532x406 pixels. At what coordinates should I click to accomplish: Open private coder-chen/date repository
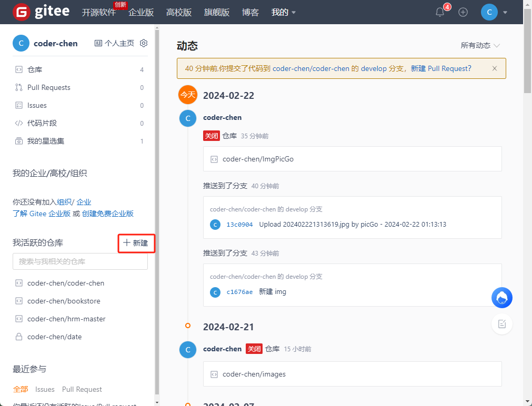(x=55, y=337)
